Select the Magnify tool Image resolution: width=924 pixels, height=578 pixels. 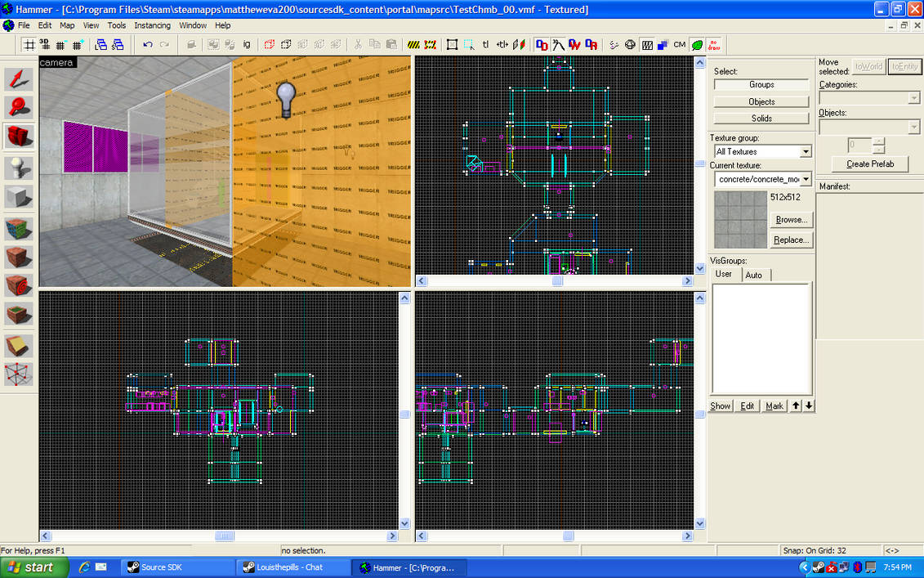[19, 107]
